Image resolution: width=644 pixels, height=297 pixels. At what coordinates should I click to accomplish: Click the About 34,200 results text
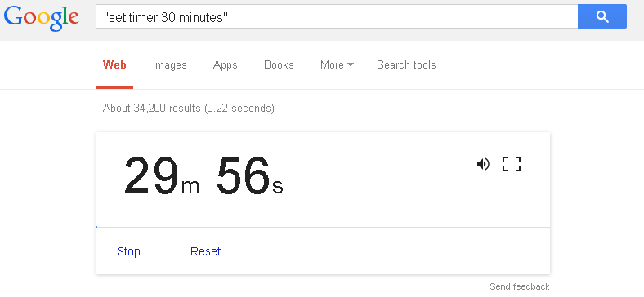tap(189, 109)
